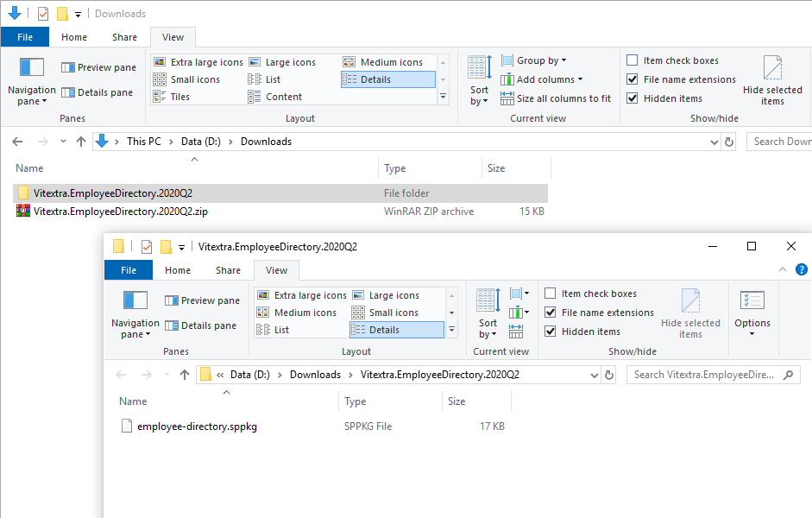Screen dimensions: 812x518
Task: Toggle Preview pane in Downloads window
Action: 98,67
